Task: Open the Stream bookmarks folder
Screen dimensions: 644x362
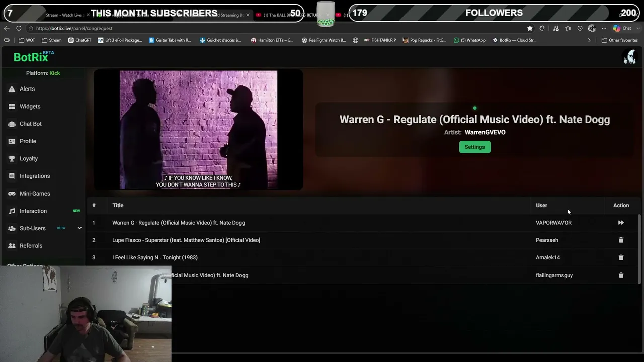Action: (52, 40)
